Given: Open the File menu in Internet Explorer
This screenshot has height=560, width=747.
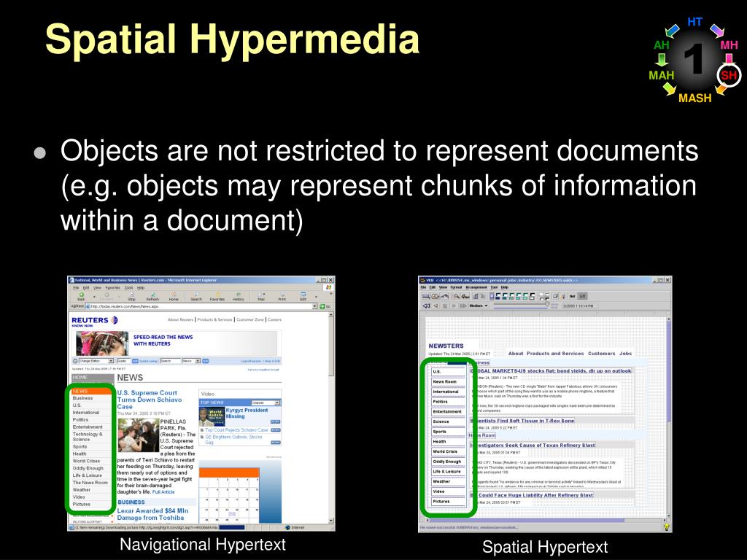Looking at the screenshot, I should (76, 287).
